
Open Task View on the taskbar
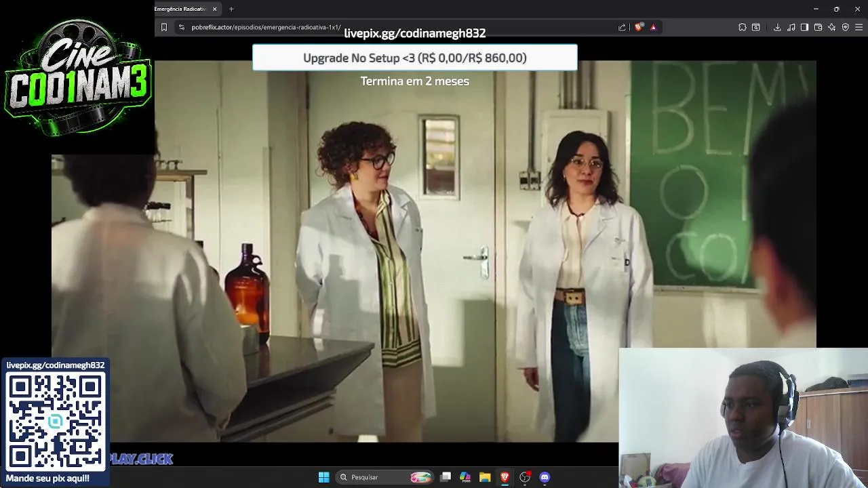446,477
